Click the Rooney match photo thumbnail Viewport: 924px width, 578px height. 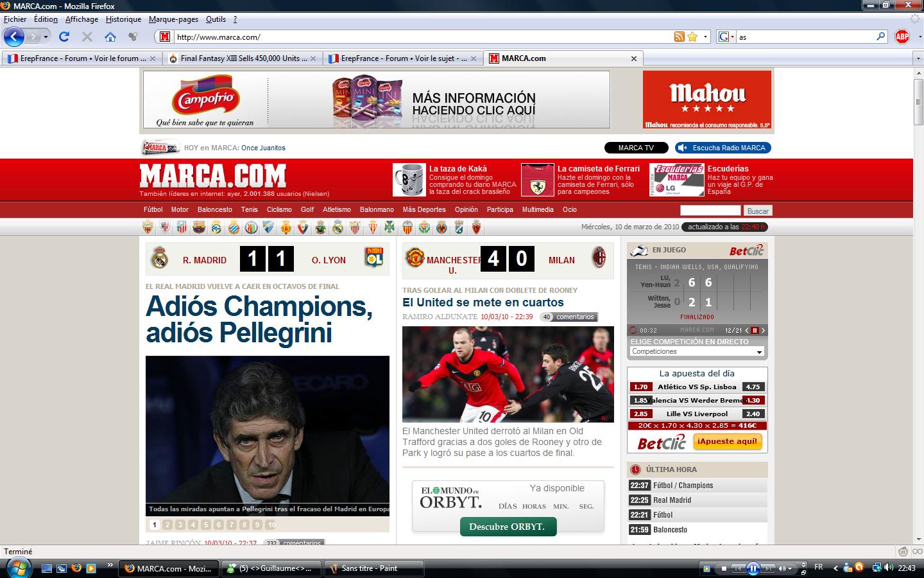click(x=508, y=374)
